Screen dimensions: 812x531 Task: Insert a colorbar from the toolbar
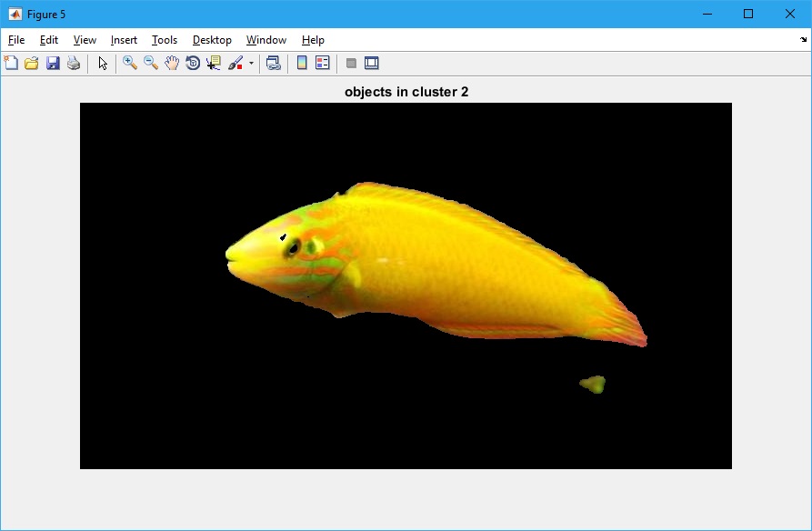tap(302, 63)
